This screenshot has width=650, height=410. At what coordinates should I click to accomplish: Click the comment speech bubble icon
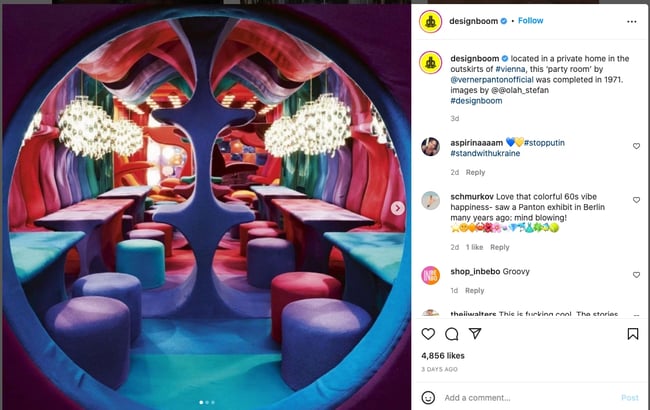click(x=451, y=334)
